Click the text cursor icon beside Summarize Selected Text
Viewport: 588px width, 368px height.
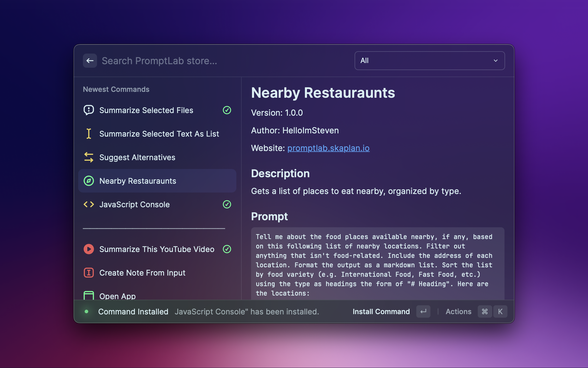click(x=88, y=134)
